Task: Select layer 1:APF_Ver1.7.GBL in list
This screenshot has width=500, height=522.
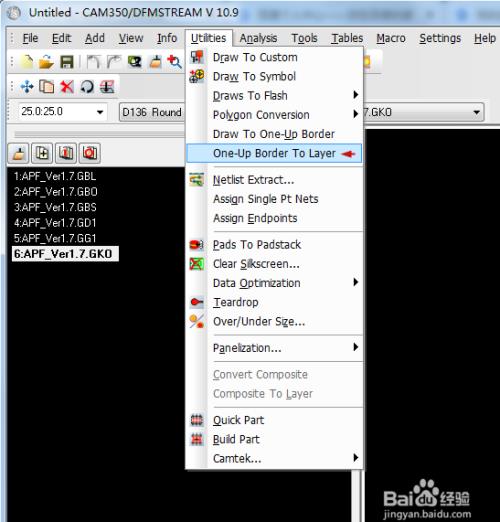Action: pos(55,176)
